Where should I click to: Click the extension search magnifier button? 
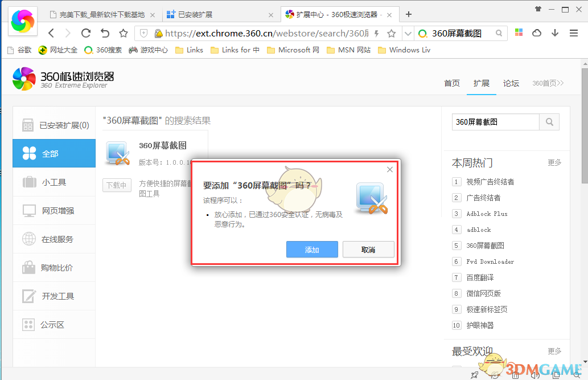pyautogui.click(x=549, y=122)
